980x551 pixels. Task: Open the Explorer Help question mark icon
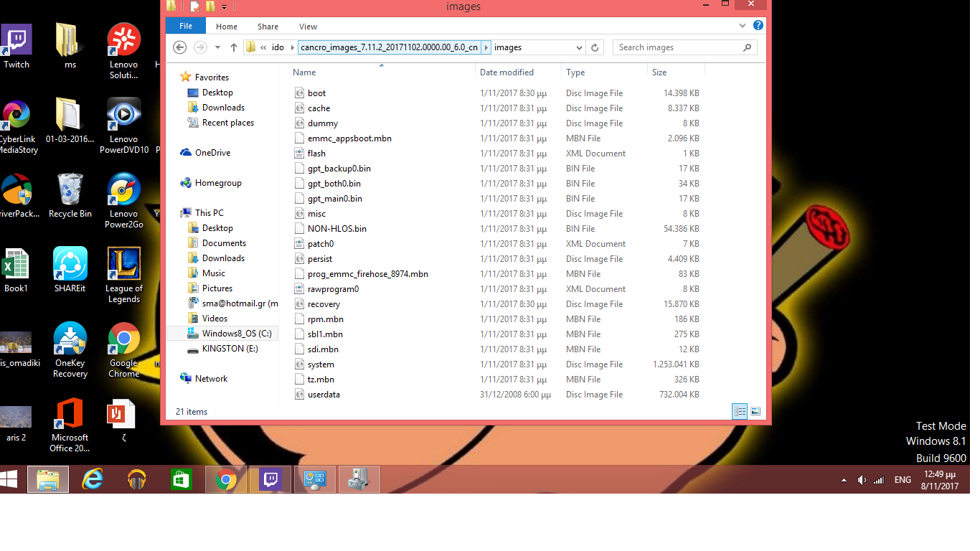click(758, 26)
